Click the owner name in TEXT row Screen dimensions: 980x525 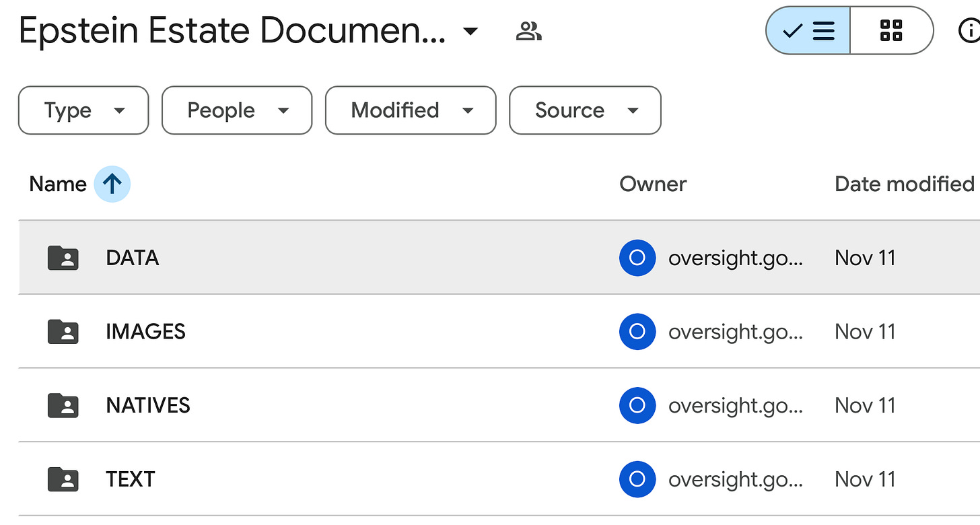tap(736, 480)
